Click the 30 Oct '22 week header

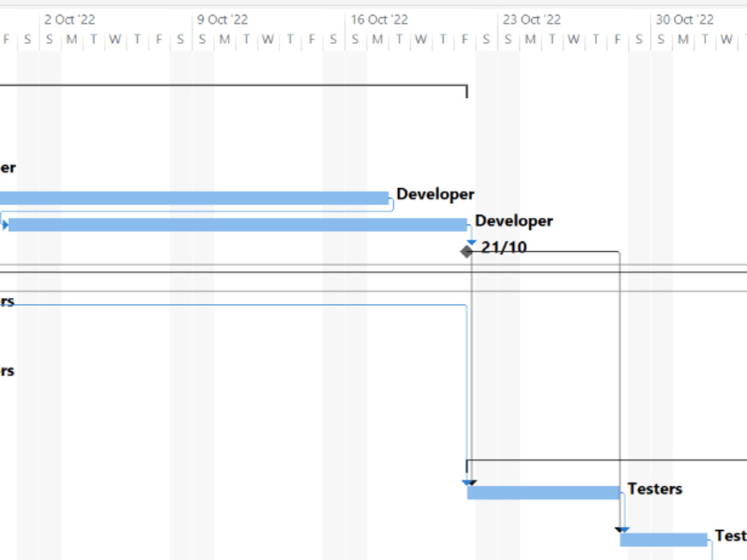pos(684,19)
